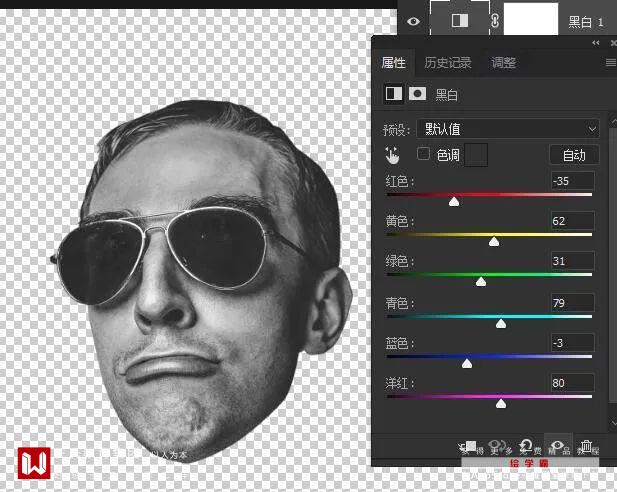617x492 pixels.
Task: Click the 绿色 value field showing 31
Action: point(572,261)
